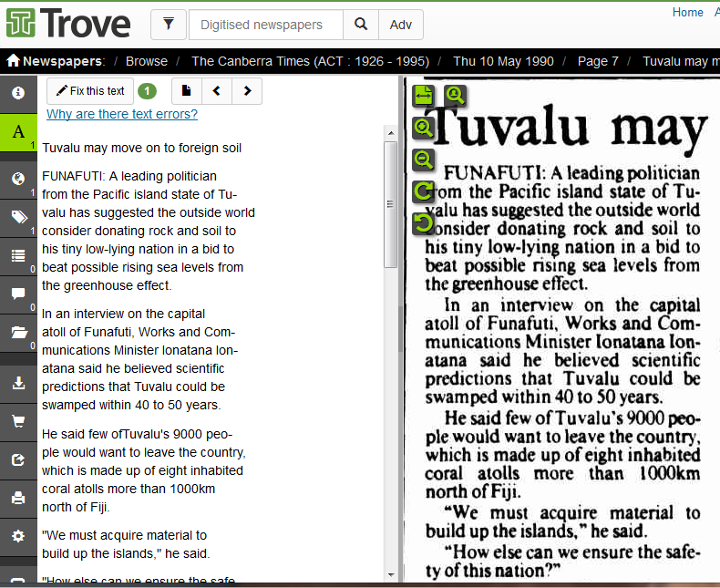The image size is (720, 588).
Task: Zoom out of the newspaper image
Action: [x=424, y=160]
